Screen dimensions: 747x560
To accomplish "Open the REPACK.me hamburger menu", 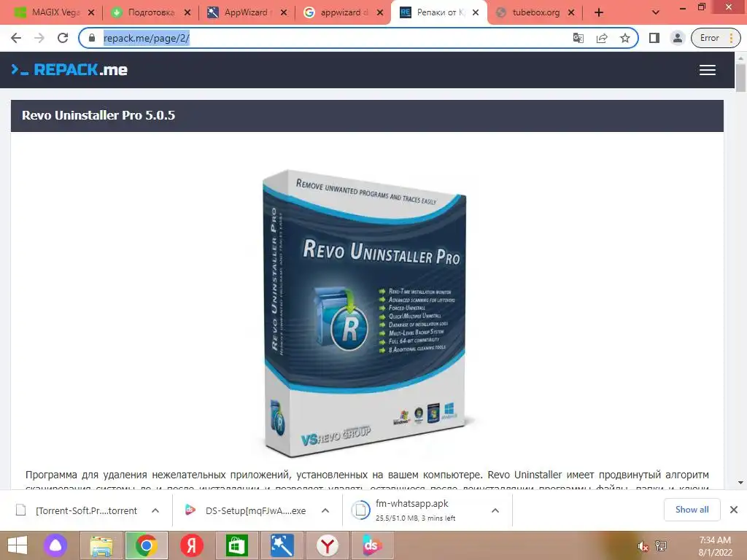I will (x=708, y=70).
